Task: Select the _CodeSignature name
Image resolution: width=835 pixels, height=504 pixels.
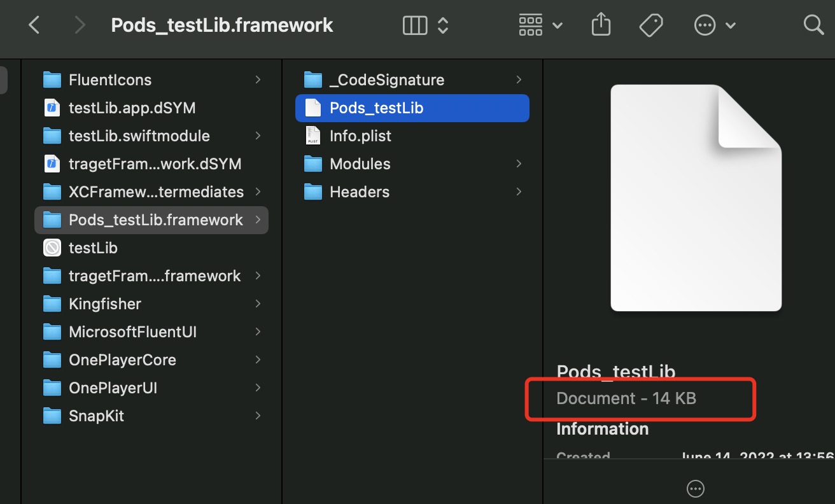Action: tap(387, 80)
